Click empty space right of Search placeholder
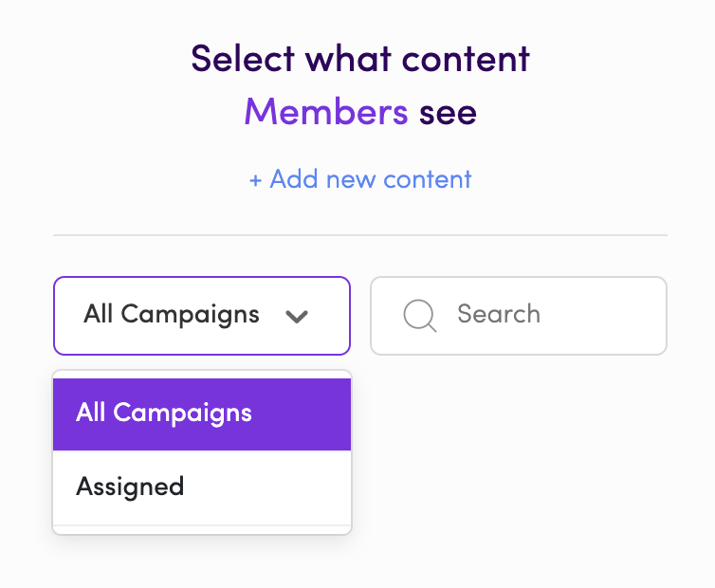Viewport: 715px width, 588px height. (x=602, y=316)
